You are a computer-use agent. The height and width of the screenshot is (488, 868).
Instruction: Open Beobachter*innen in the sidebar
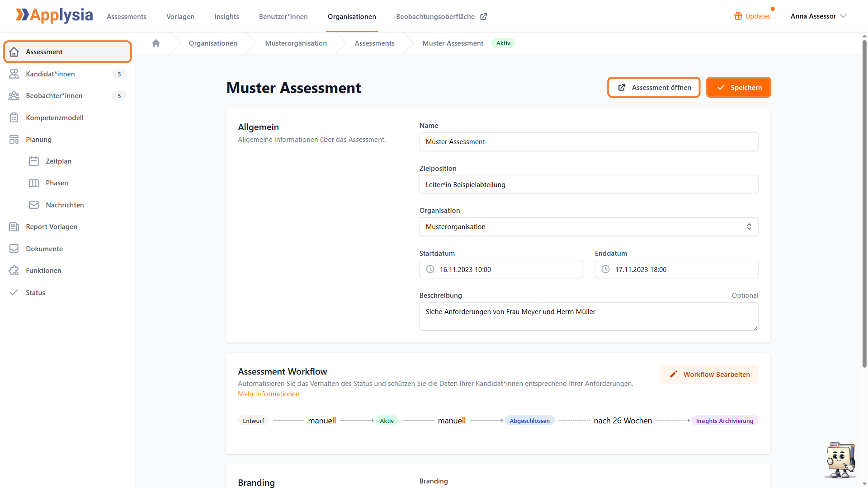pyautogui.click(x=67, y=96)
